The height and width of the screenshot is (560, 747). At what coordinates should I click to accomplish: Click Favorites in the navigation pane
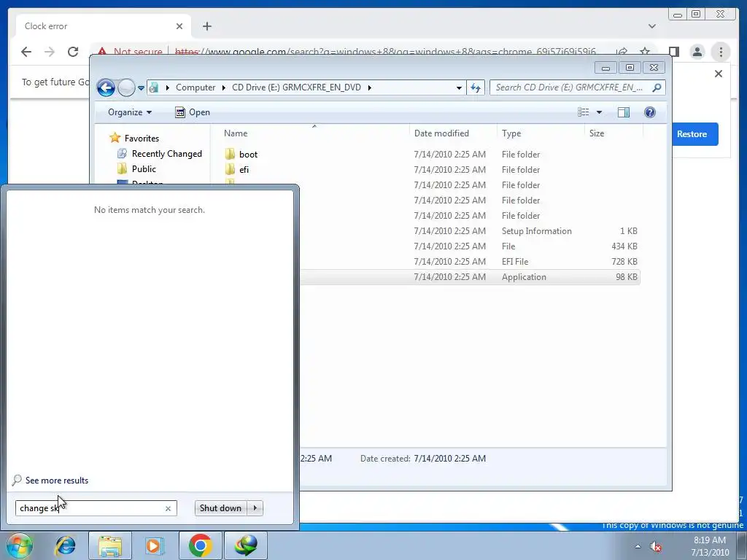pyautogui.click(x=142, y=138)
